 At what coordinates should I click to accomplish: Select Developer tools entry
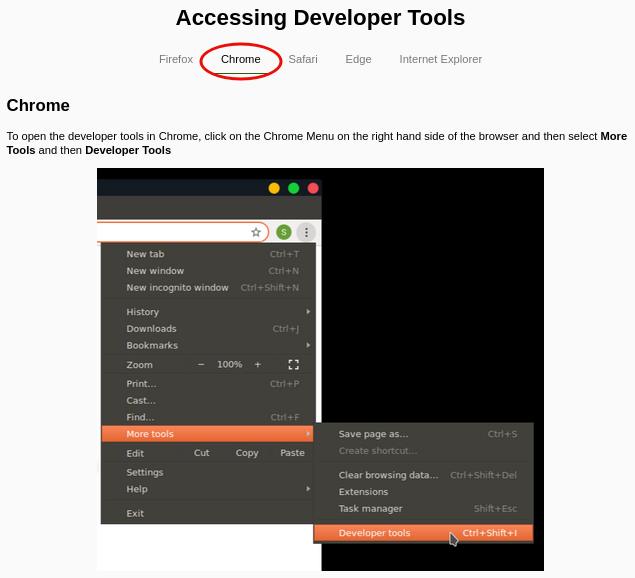(x=424, y=533)
